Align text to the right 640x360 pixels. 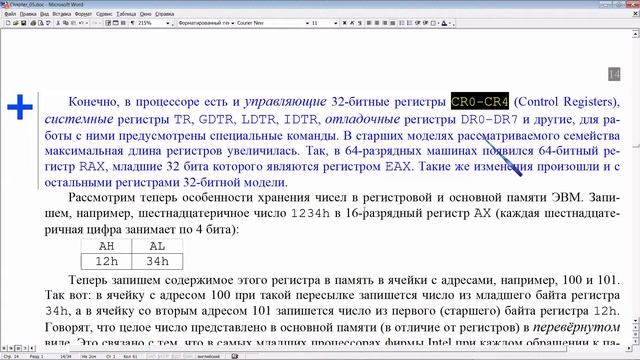[x=385, y=23]
